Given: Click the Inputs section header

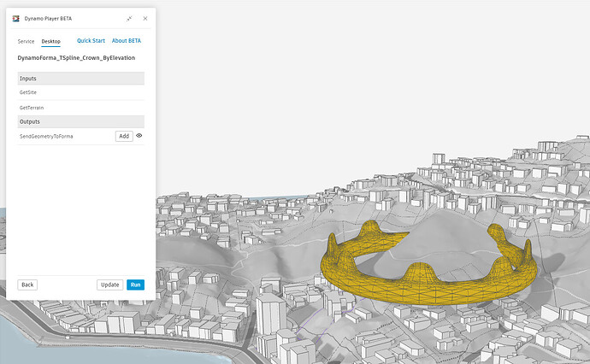Looking at the screenshot, I should click(81, 79).
